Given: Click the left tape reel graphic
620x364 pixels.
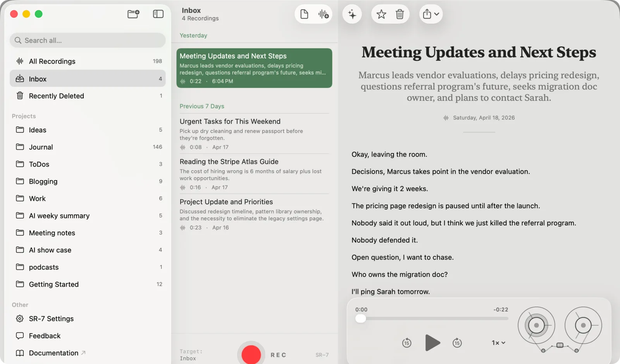Looking at the screenshot, I should coord(536,325).
